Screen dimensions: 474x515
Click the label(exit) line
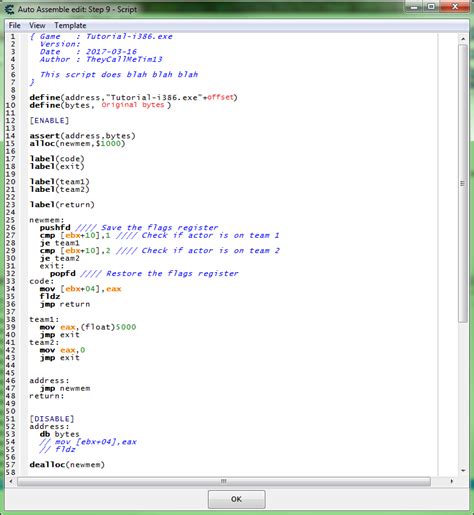tap(57, 166)
